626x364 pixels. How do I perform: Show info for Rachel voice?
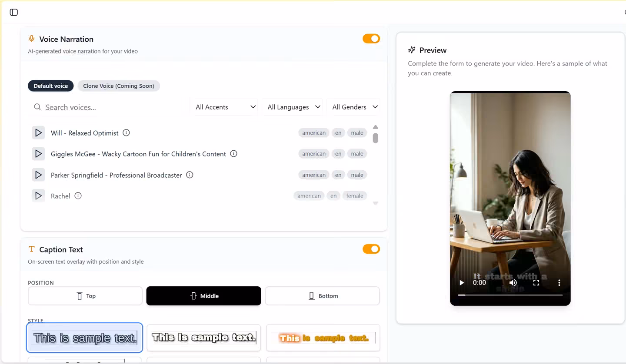78,196
